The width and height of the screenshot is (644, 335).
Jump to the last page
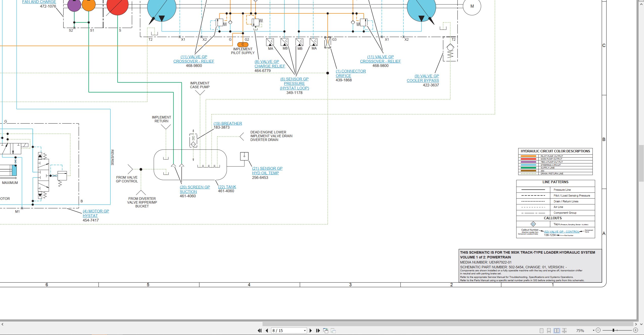pos(318,330)
